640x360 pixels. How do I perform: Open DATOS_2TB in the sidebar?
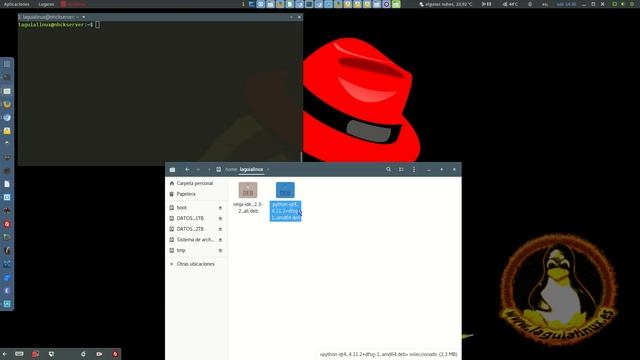192,229
